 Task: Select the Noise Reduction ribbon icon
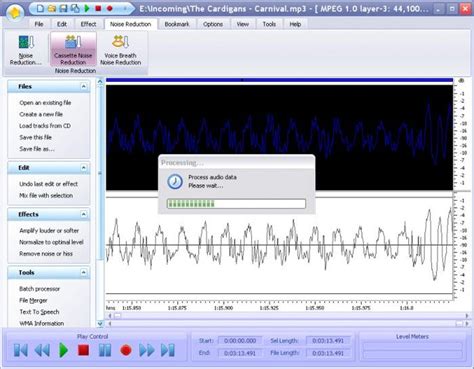click(26, 50)
